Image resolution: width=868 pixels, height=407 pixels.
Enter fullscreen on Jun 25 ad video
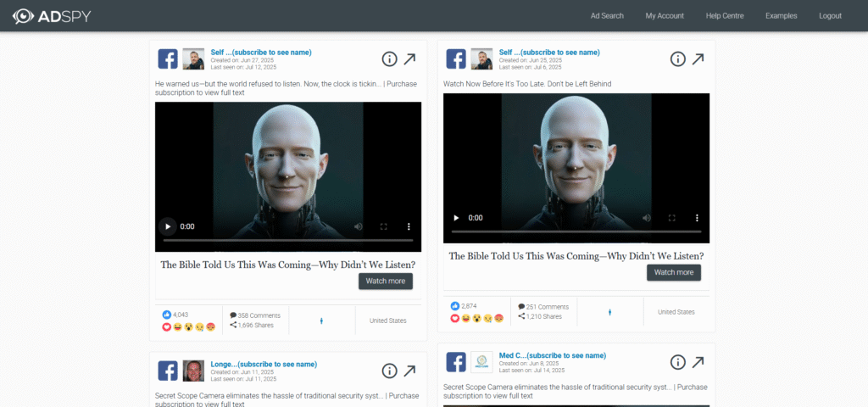pyautogui.click(x=671, y=218)
